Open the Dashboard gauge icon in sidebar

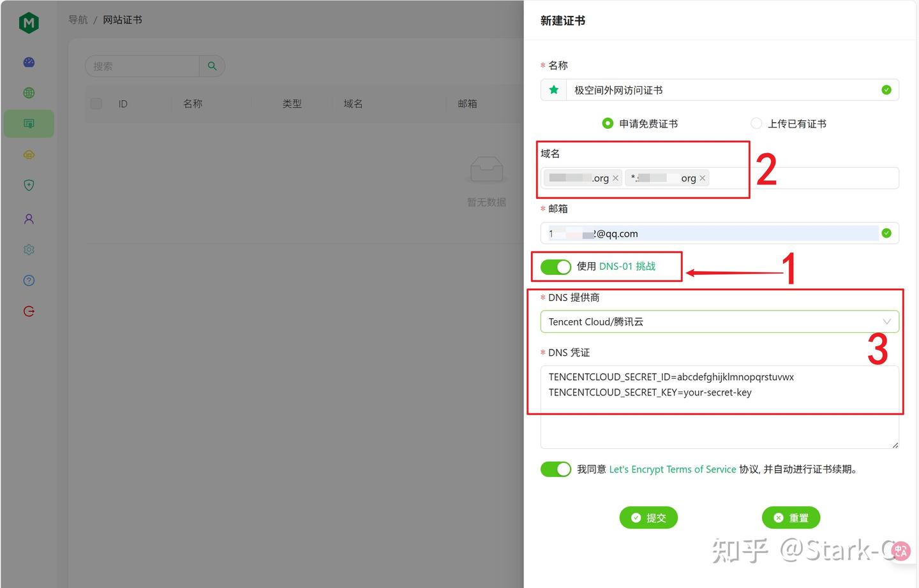(x=29, y=62)
